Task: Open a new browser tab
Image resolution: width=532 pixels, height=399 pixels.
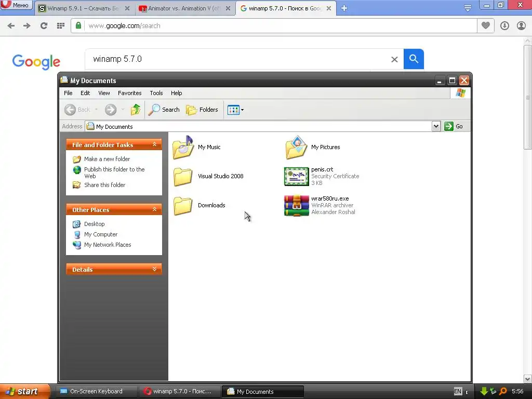Action: 344,8
